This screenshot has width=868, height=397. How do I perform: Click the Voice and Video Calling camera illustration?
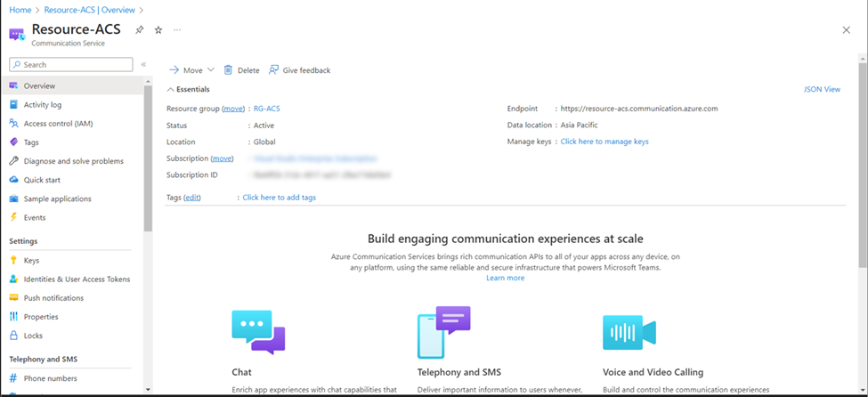629,333
